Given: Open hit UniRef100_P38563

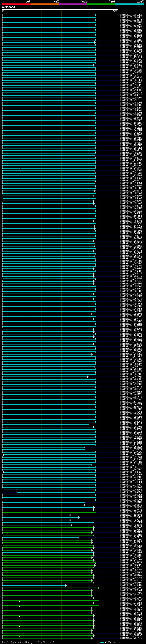Looking at the screenshot, I should (x=131, y=246).
